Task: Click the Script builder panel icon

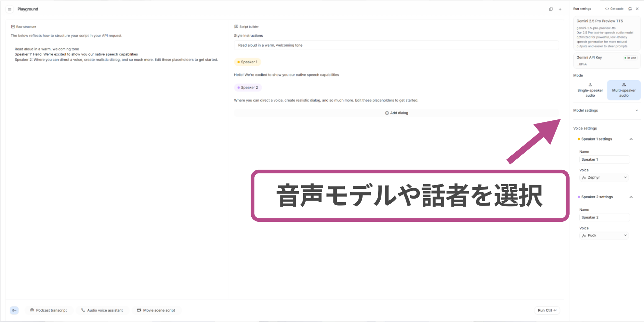Action: (x=236, y=26)
